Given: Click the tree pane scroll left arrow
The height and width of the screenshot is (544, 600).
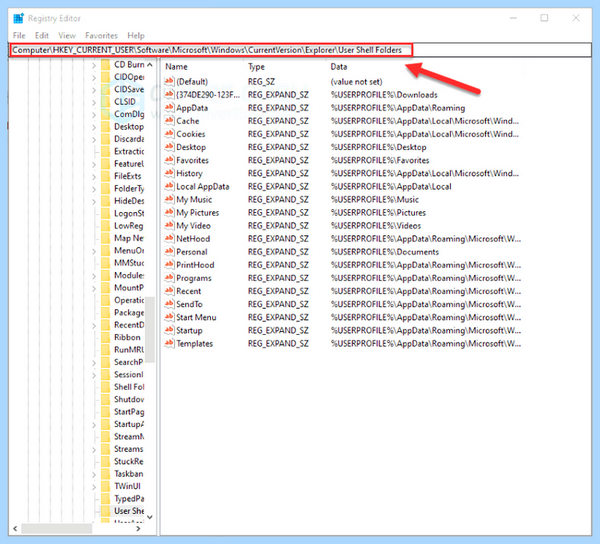Looking at the screenshot, I should click(15, 528).
